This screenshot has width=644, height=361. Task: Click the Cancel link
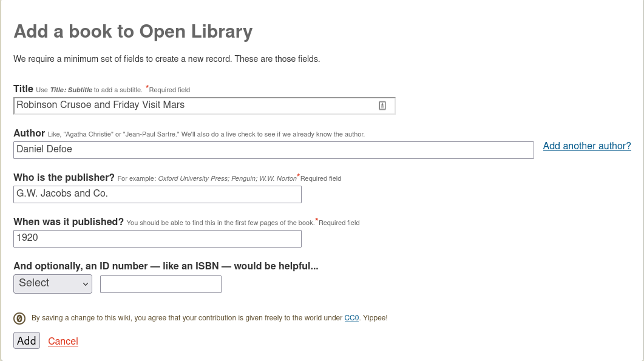pos(63,342)
